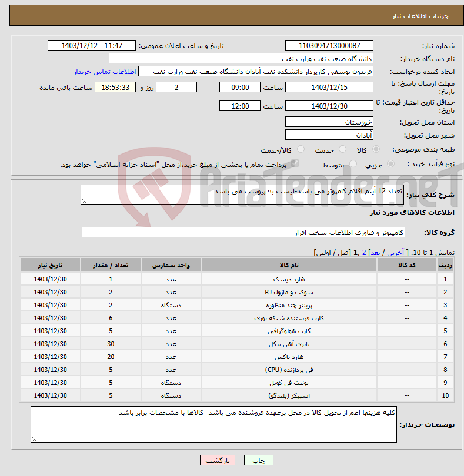
Task: Click the resize handle of buyer notes textarea
Action: pos(34,439)
